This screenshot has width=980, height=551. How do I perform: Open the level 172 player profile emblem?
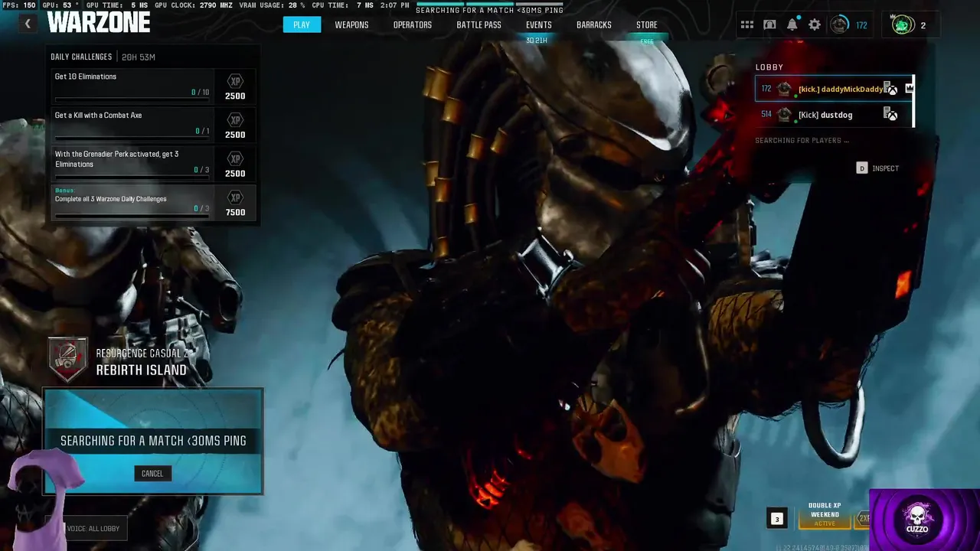click(839, 25)
